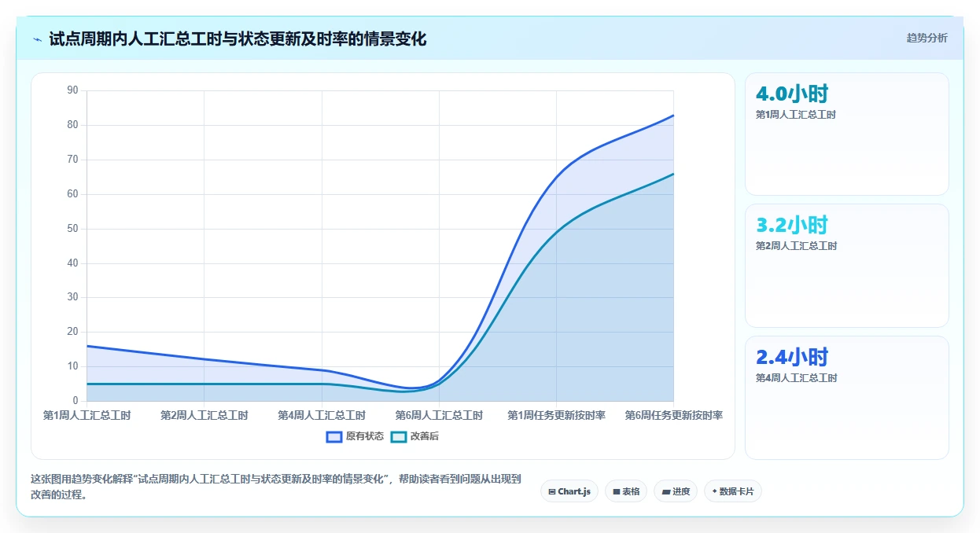This screenshot has width=980, height=533.
Task: Click the 原有状态 legend label
Action: [x=365, y=436]
